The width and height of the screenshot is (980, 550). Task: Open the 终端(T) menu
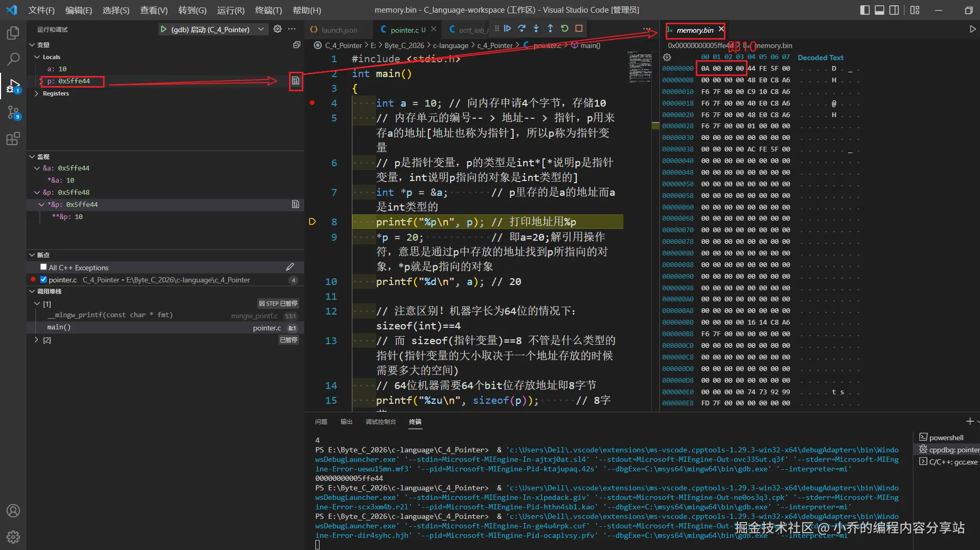point(268,10)
